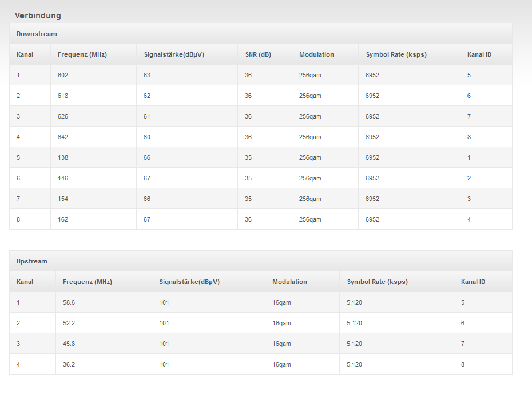532x394 pixels.
Task: Click the Downstream Modulation column header
Action: [x=316, y=54]
